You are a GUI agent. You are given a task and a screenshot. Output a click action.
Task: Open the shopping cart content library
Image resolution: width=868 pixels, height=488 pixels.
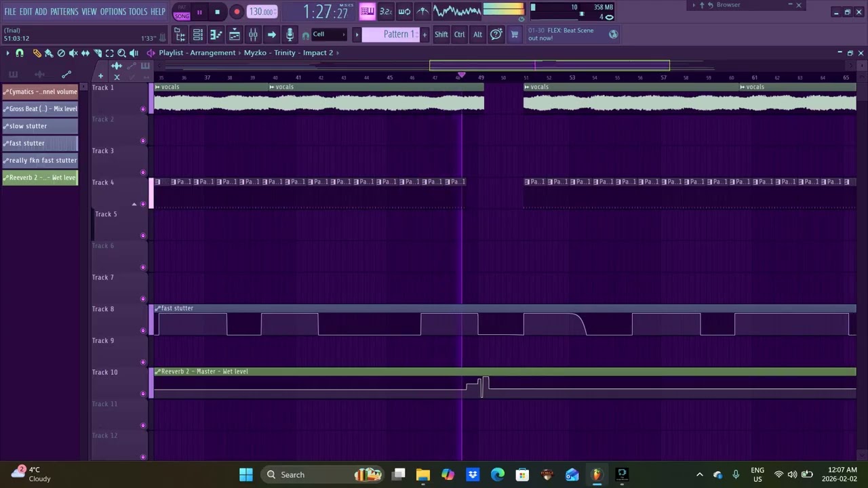[x=514, y=35]
